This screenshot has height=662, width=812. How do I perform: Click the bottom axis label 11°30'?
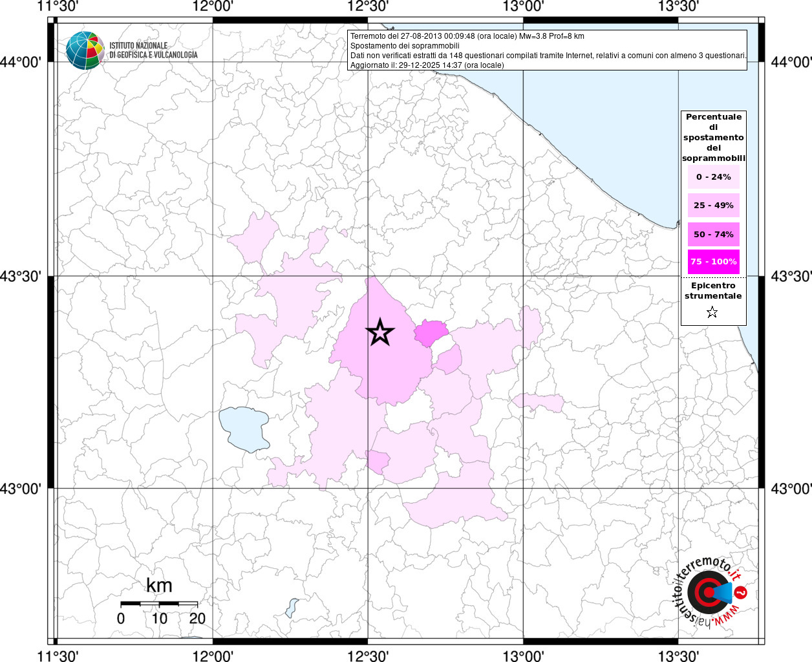(58, 656)
